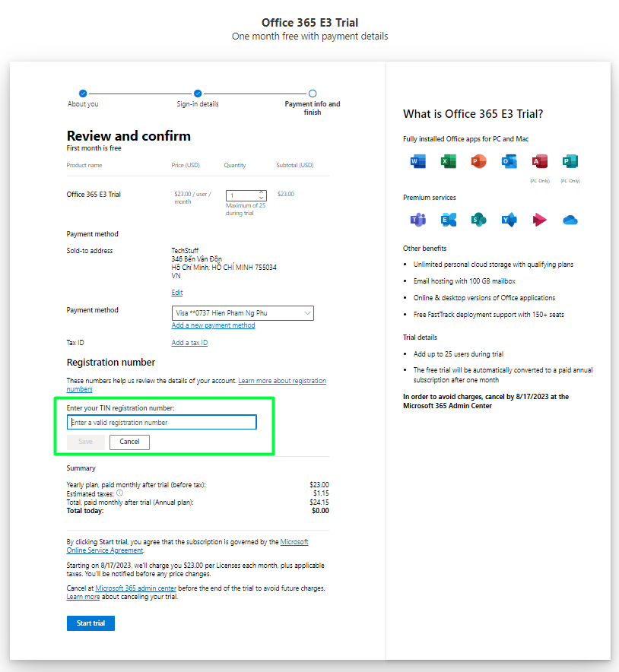
Task: Focus the TIN registration number field
Action: point(161,422)
